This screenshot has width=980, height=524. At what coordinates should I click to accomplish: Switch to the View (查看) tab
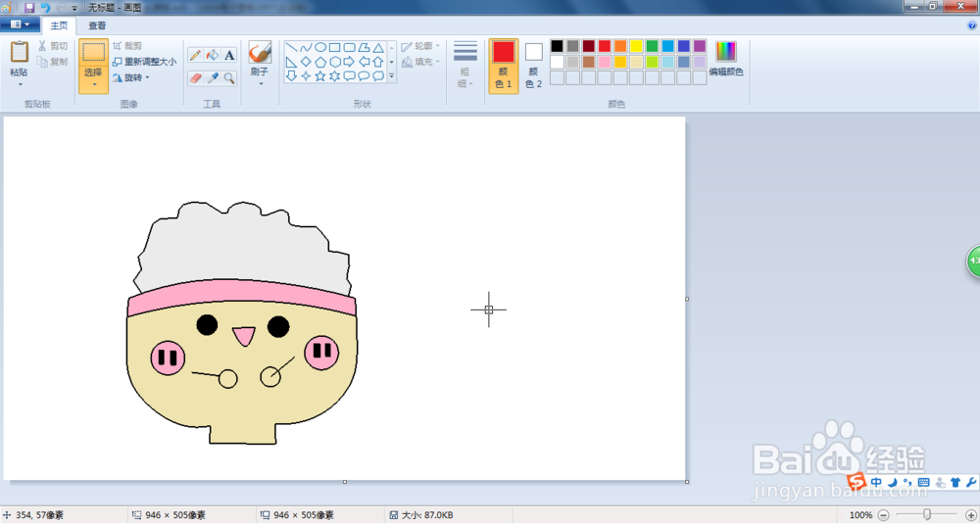(x=97, y=25)
